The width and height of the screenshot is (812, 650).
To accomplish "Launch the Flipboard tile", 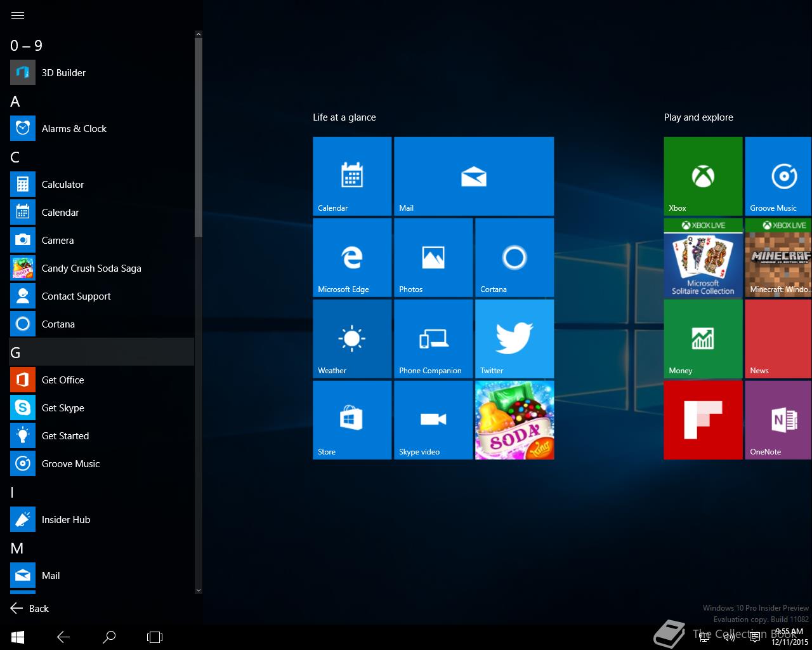I will (703, 420).
